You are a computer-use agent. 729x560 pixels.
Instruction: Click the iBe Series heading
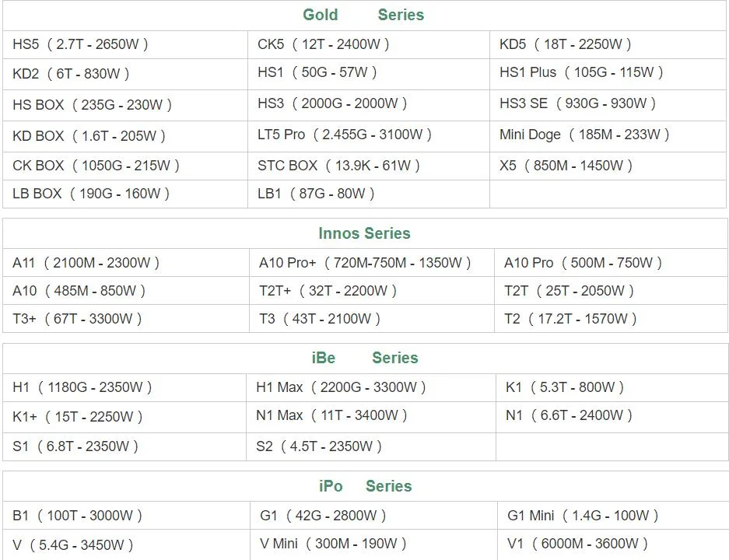click(365, 358)
